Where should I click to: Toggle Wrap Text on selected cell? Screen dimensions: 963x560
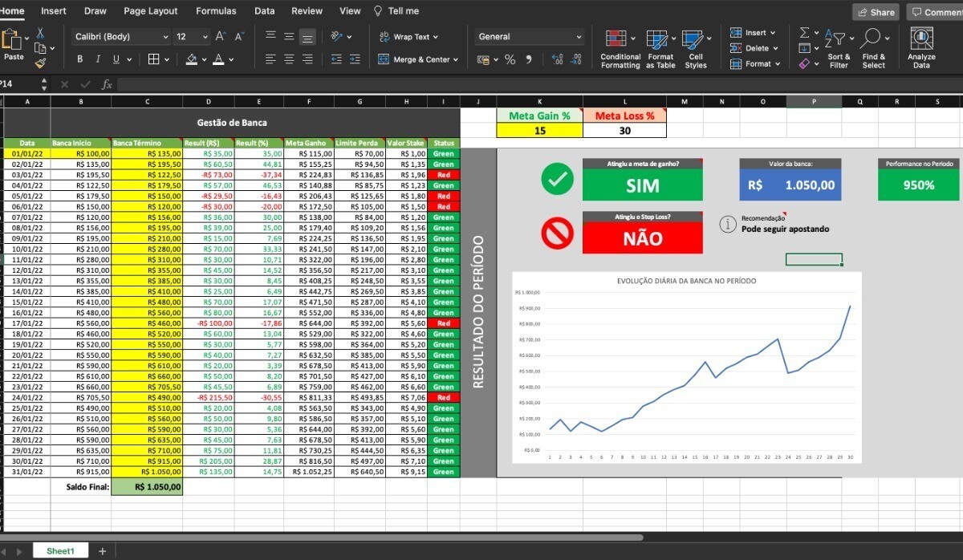405,37
